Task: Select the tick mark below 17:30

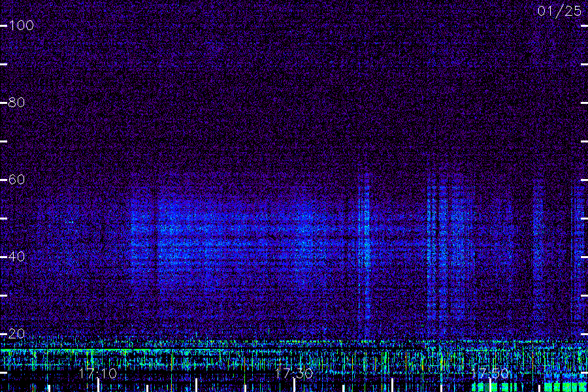Action: [x=295, y=385]
